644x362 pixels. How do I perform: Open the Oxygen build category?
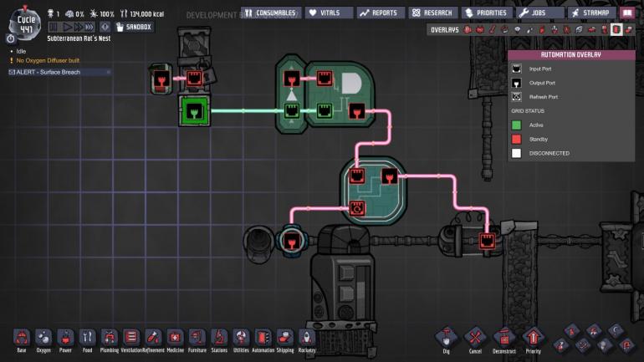click(x=43, y=340)
